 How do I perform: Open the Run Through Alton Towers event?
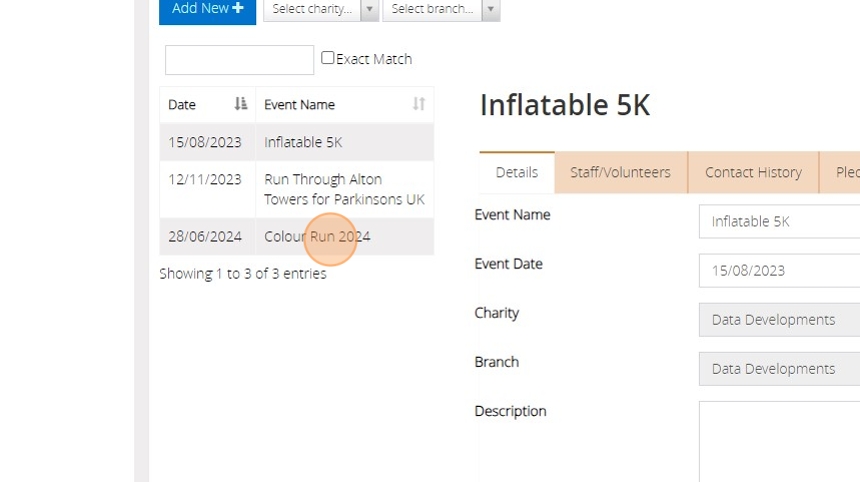344,189
